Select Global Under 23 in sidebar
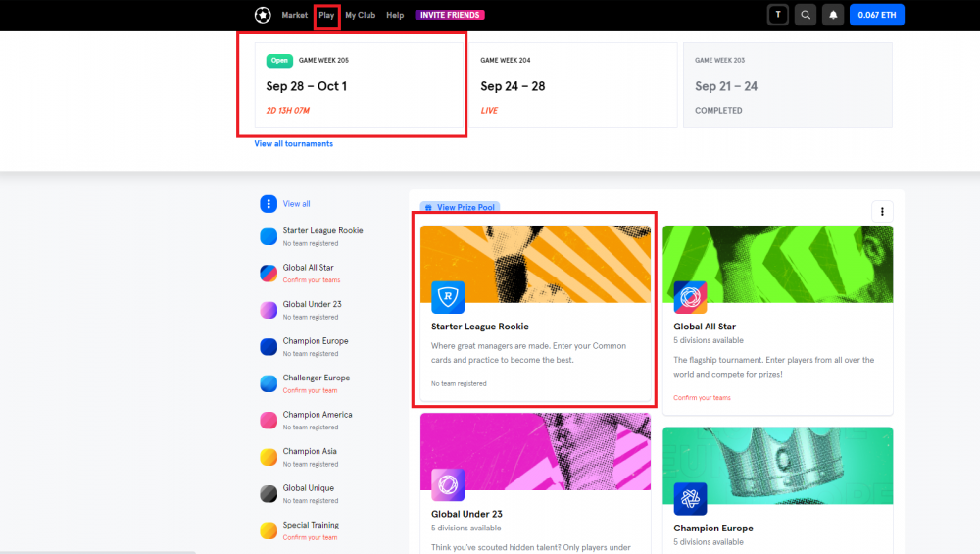980x554 pixels. pyautogui.click(x=312, y=305)
